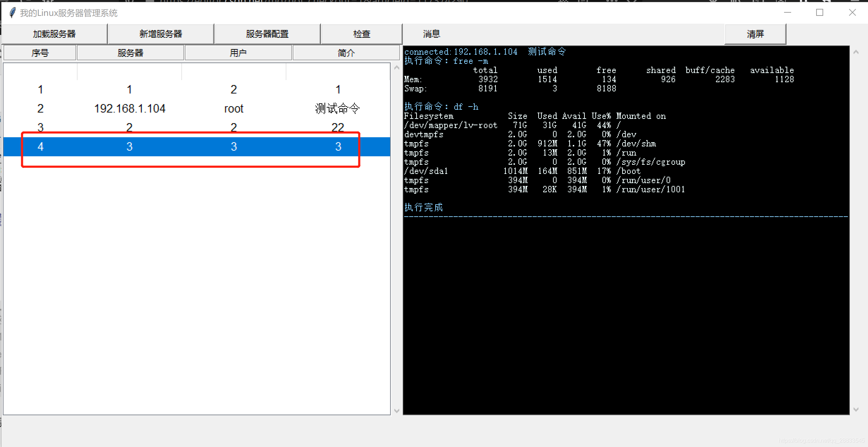Click the 清屏 clear screen button
This screenshot has width=868, height=447.
pos(755,34)
